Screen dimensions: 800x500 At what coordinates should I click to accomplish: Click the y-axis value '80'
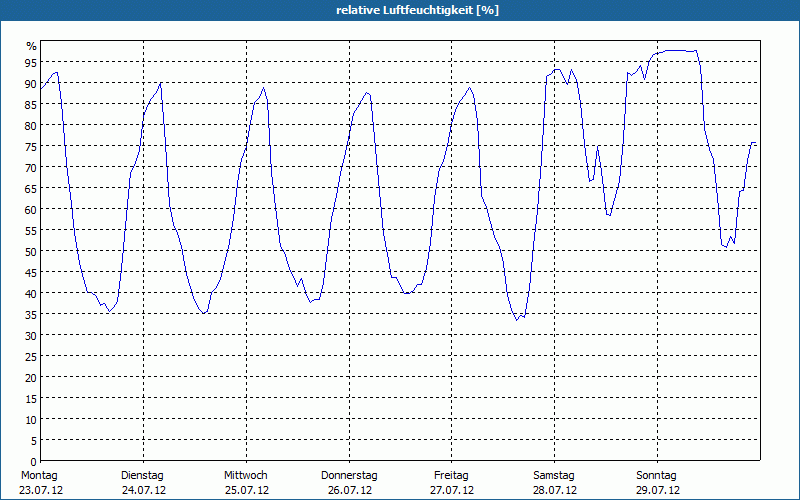pos(31,125)
